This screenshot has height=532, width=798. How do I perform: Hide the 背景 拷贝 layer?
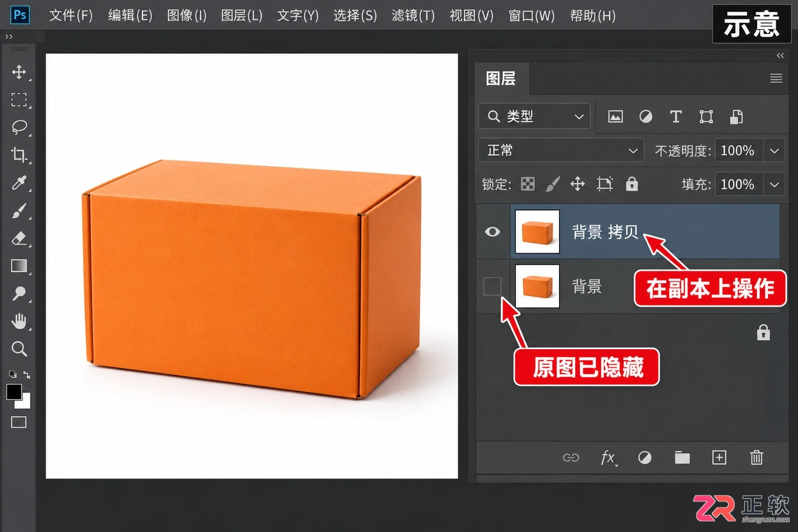coord(492,232)
